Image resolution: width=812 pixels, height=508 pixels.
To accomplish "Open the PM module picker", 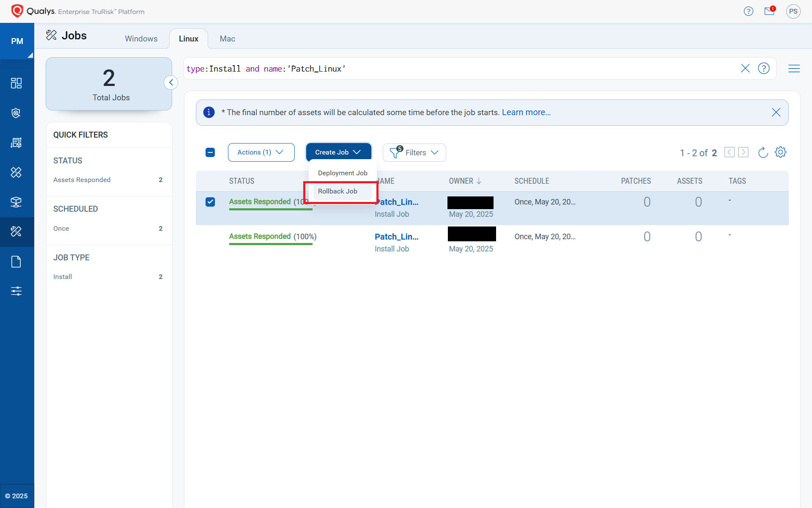I will tap(17, 41).
